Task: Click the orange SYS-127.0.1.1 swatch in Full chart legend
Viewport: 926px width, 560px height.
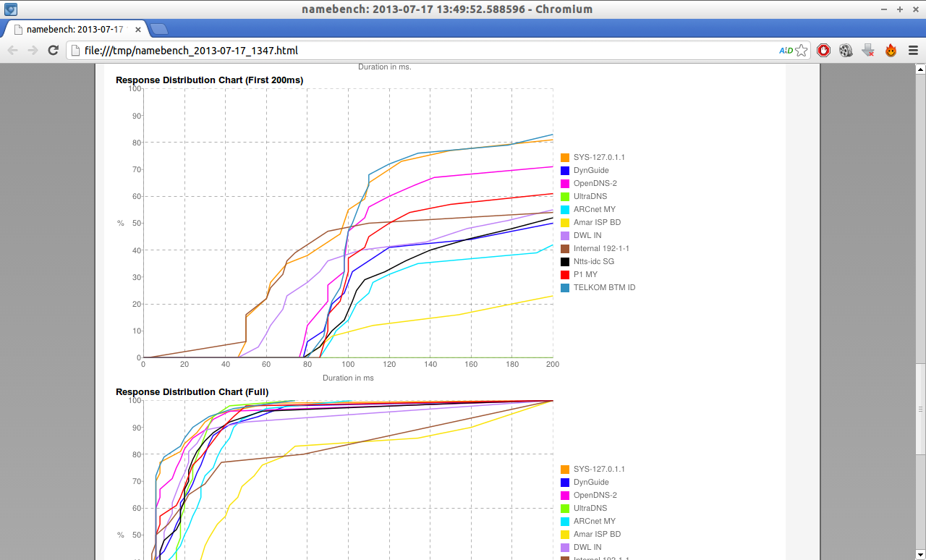Action: tap(565, 469)
